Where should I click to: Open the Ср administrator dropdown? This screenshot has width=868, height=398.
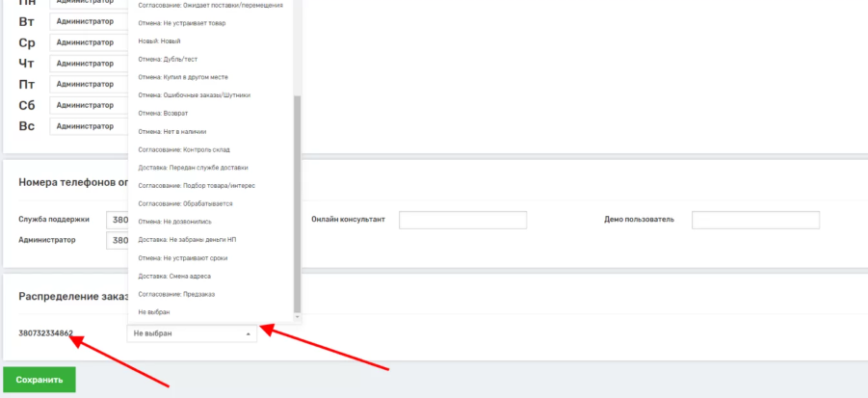click(x=89, y=41)
